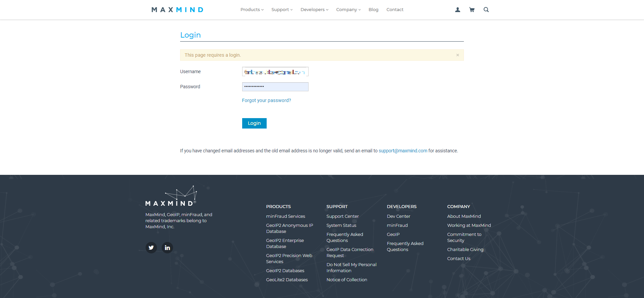Open minFraud Services footer link

(285, 216)
